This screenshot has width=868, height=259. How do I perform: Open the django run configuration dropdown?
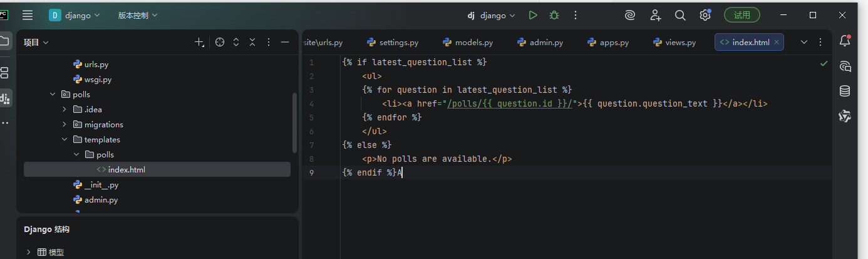[x=491, y=15]
